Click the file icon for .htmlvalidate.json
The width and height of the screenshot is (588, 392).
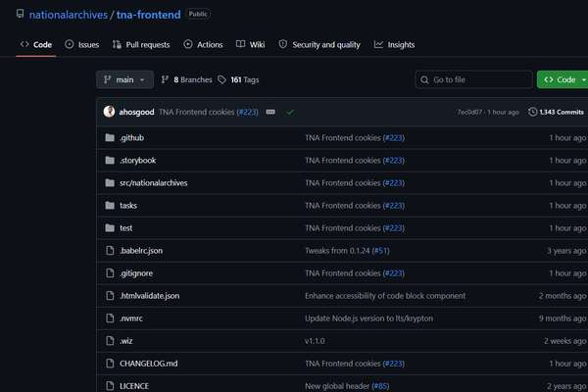[110, 295]
